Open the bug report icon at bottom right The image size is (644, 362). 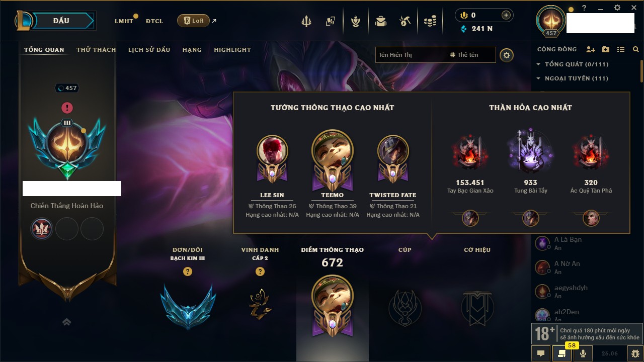635,353
